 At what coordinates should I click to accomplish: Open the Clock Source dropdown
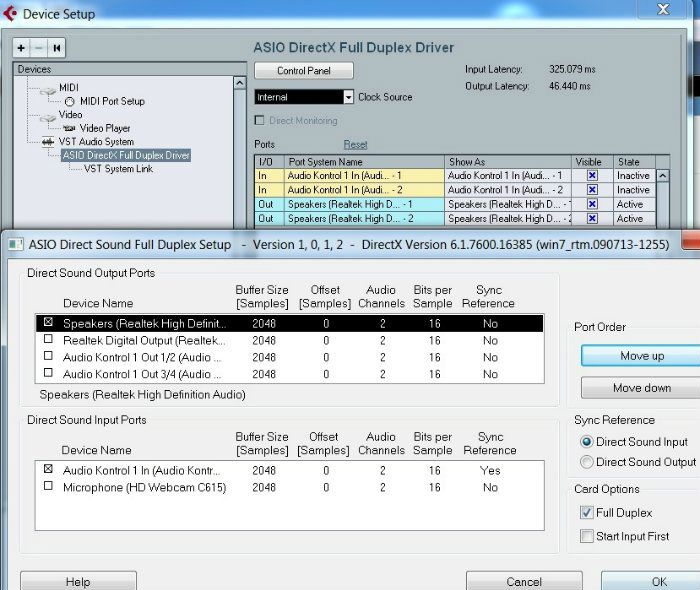click(x=349, y=97)
